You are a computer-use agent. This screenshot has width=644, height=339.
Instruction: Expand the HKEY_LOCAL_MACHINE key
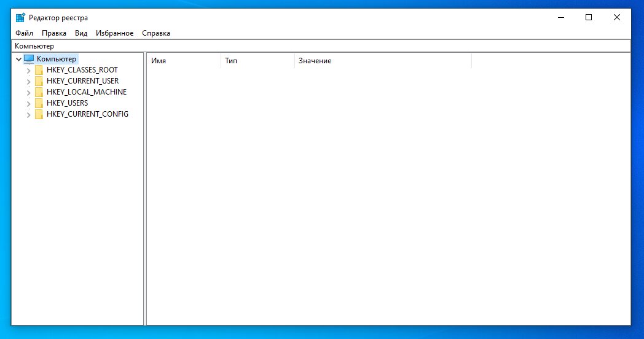pos(28,93)
